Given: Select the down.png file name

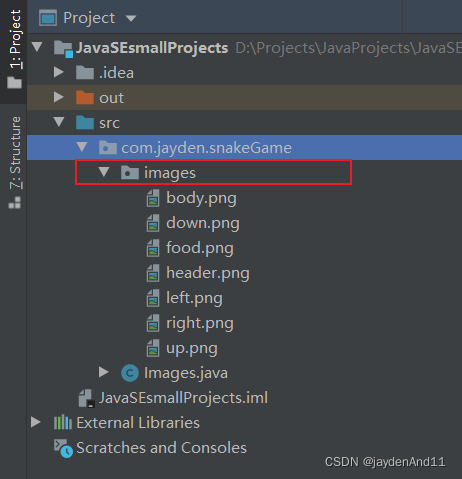Looking at the screenshot, I should 203,223.
